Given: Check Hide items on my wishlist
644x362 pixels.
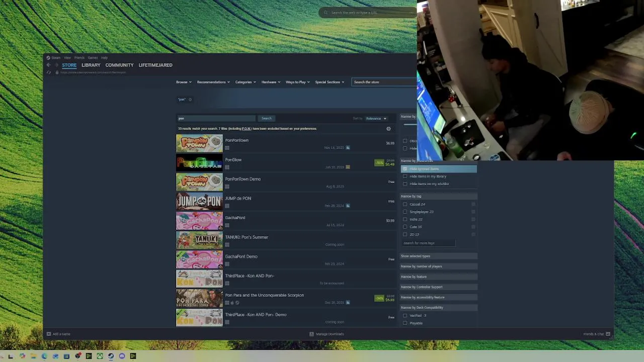Looking at the screenshot, I should coord(405,184).
